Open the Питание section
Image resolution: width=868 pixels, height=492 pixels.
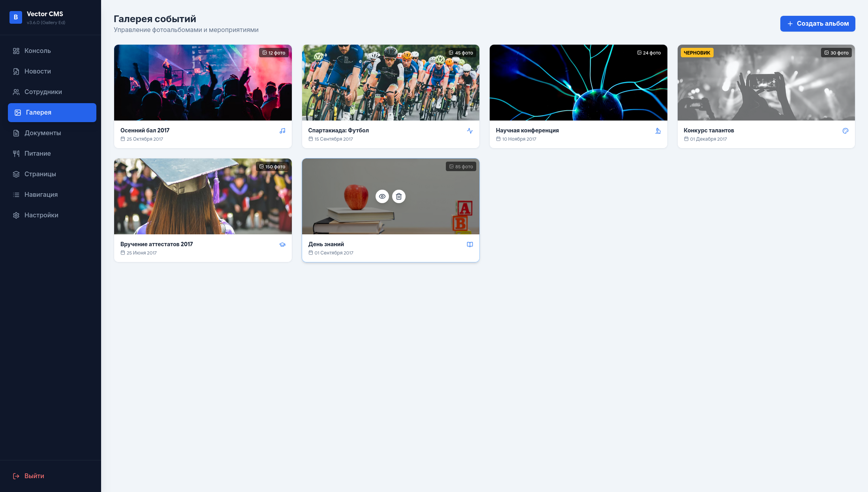37,153
